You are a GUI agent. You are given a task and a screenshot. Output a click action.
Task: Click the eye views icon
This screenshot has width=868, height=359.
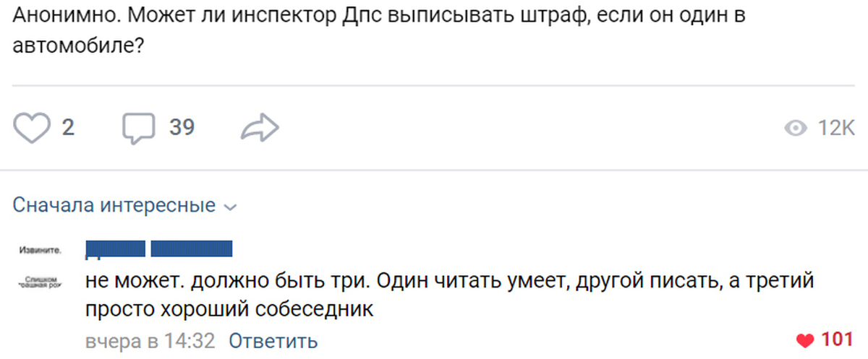[796, 129]
